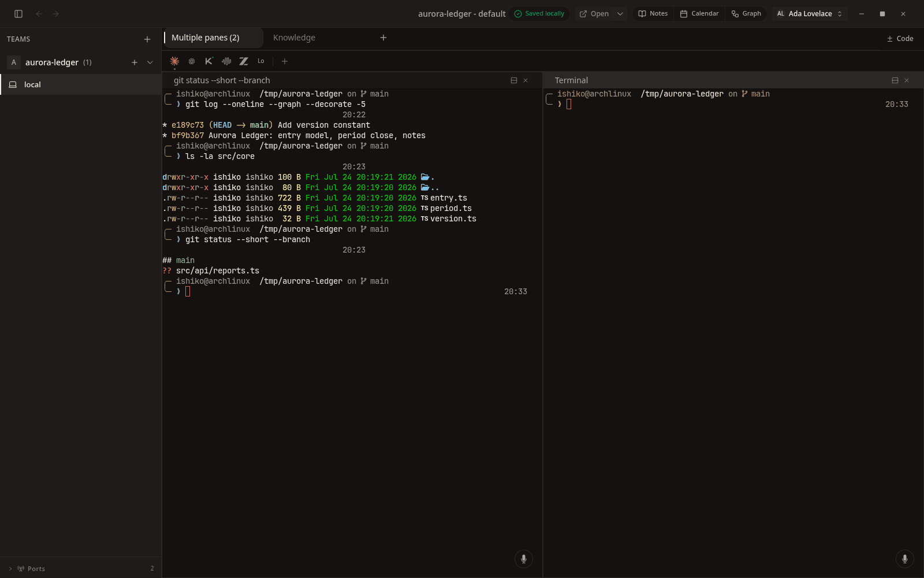Go forward with the right arrow
Viewport: 924px width, 578px height.
point(55,14)
